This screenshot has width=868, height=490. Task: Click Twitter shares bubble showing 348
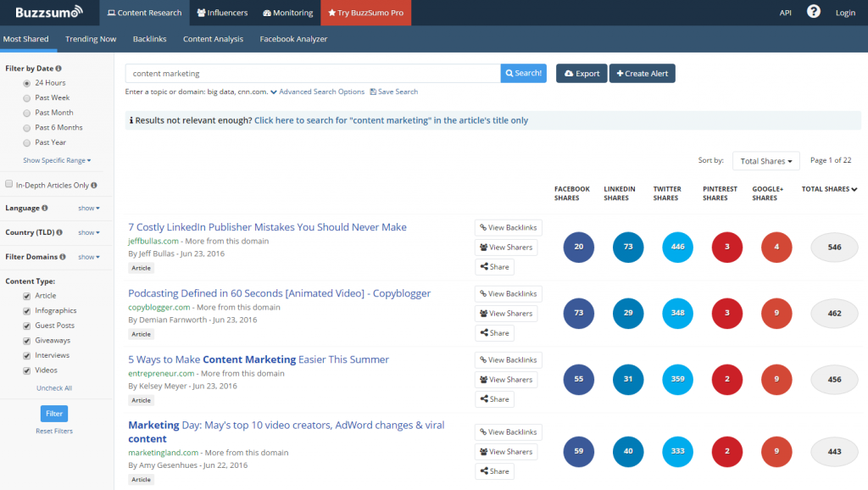[x=677, y=313]
